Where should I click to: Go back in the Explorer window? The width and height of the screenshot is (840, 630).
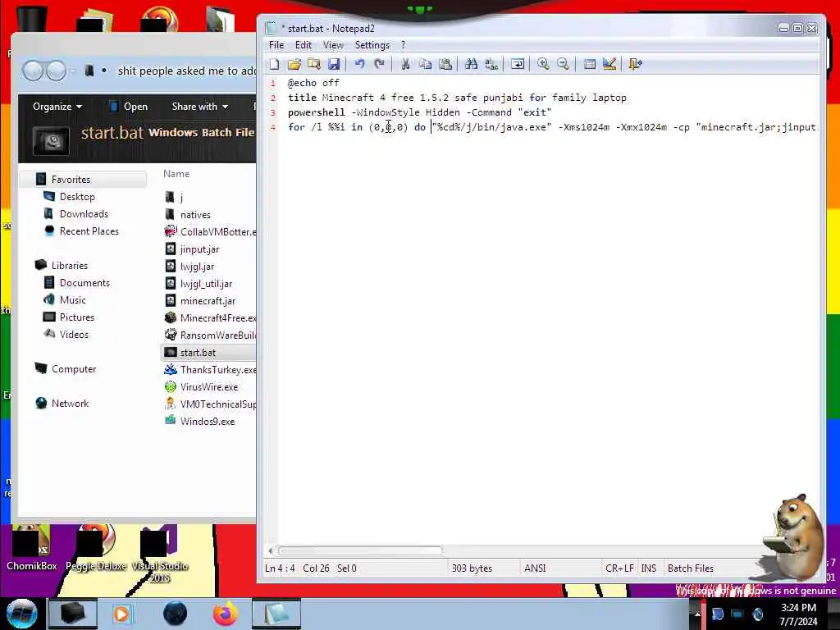coord(33,71)
